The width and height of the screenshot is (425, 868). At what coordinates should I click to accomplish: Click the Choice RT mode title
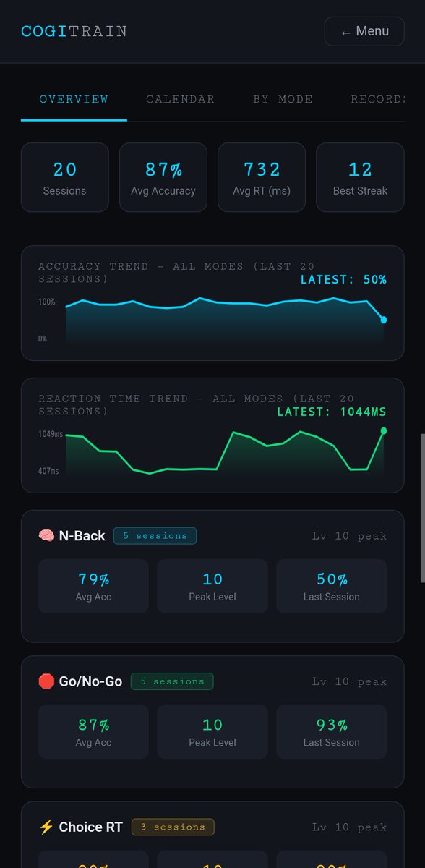(x=91, y=827)
